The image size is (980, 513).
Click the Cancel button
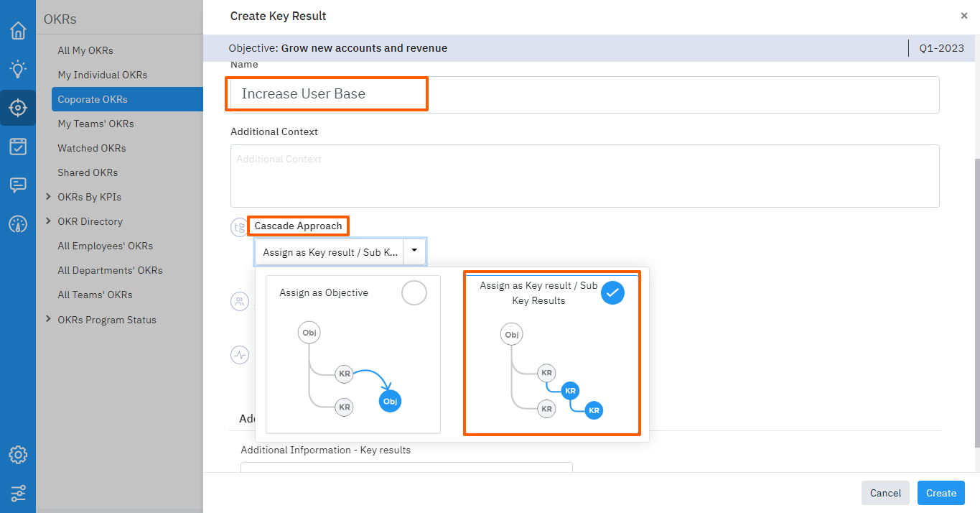pos(885,493)
